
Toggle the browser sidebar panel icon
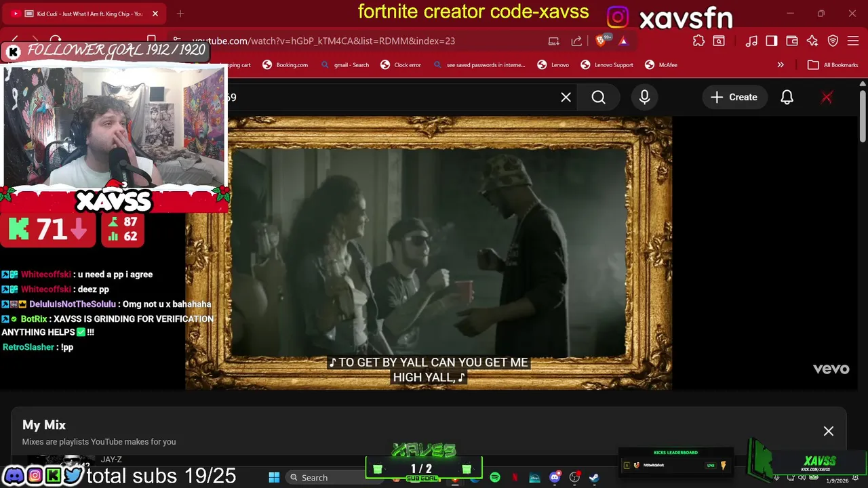[771, 41]
